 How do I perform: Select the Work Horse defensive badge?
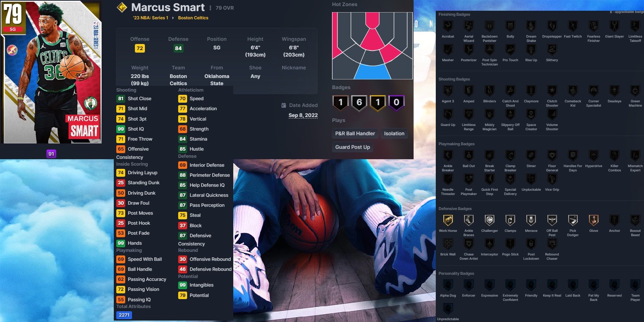(448, 220)
